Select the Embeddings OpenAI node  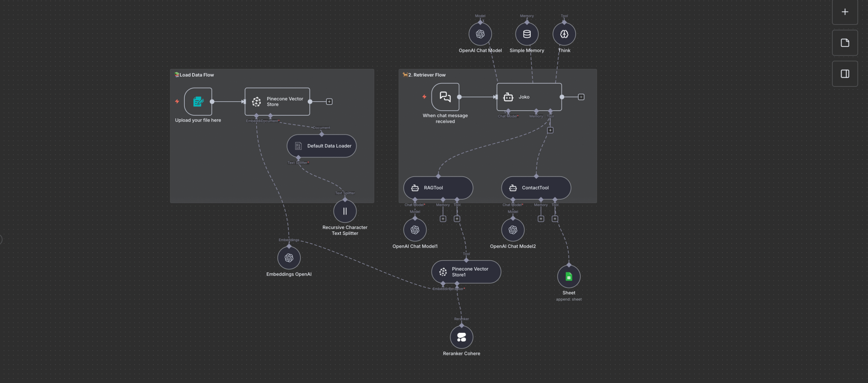pos(289,258)
